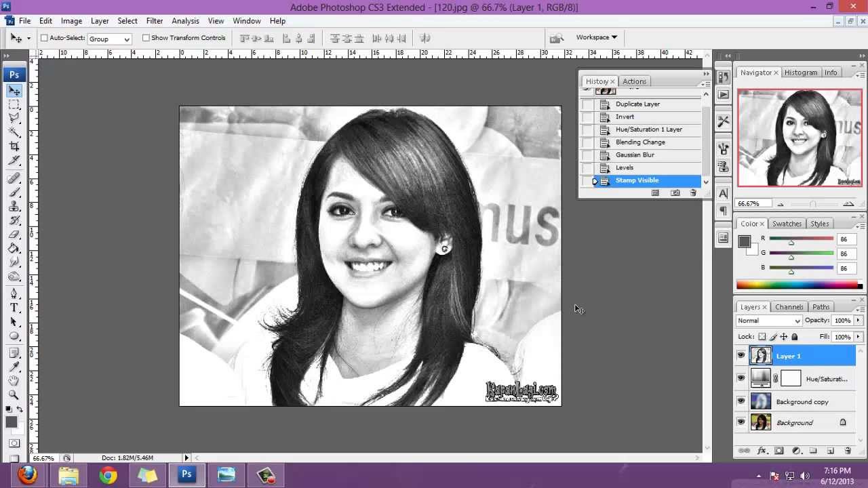Open the Layers panel options menu
This screenshot has height=488, width=868.
[x=861, y=309]
